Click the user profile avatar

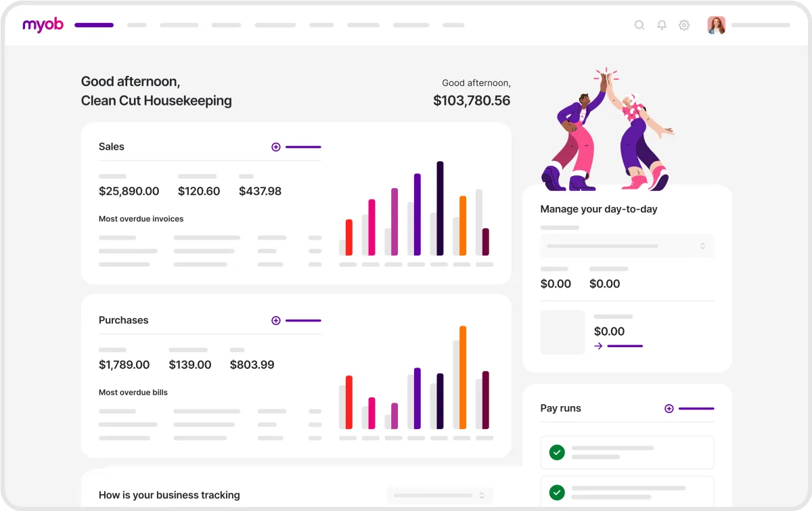coord(716,25)
